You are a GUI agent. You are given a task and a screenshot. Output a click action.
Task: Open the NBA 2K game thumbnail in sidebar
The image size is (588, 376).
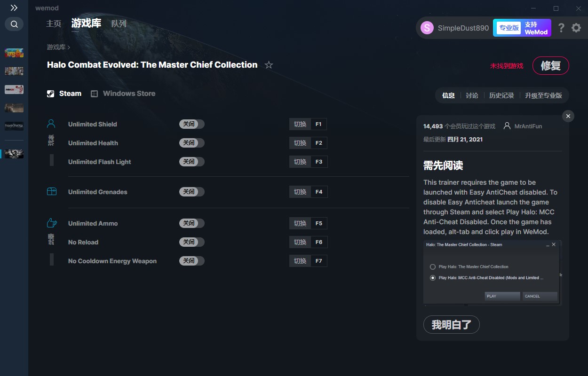pos(14,89)
